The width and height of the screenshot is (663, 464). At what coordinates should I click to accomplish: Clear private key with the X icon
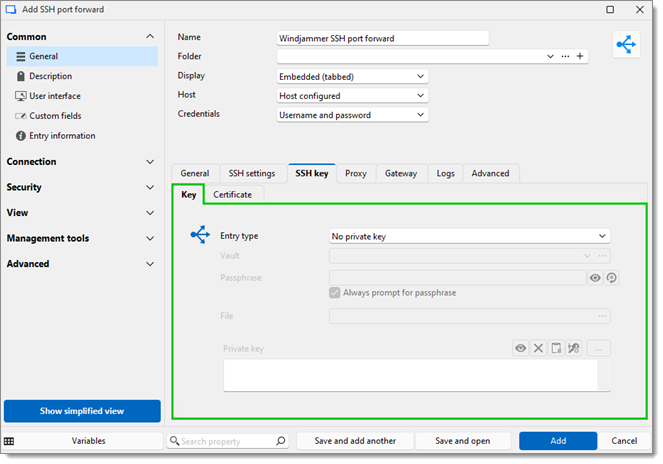click(x=538, y=348)
